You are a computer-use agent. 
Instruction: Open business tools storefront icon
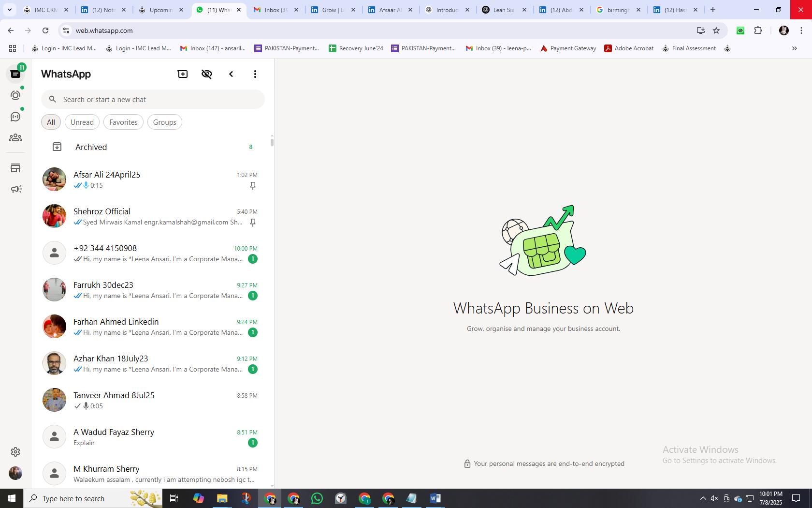(15, 168)
